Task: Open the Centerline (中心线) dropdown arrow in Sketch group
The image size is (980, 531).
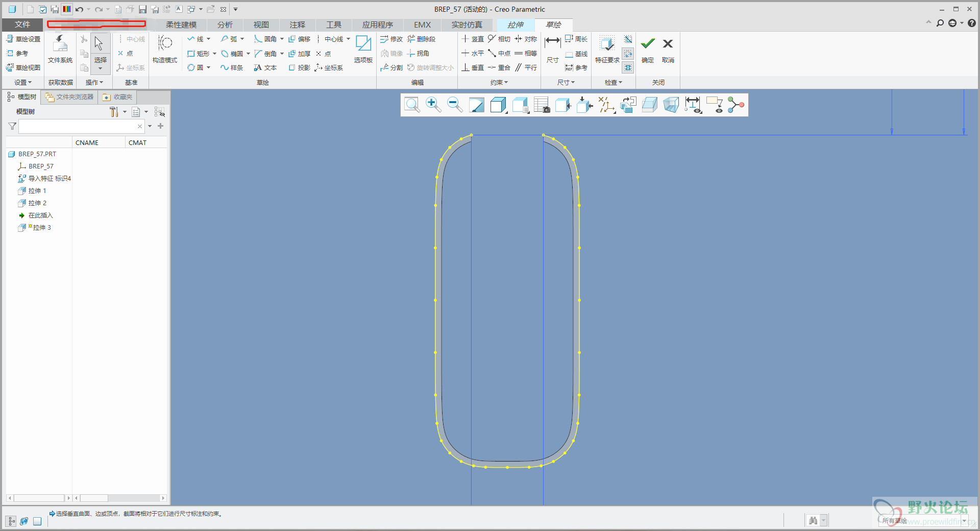Action: coord(348,39)
